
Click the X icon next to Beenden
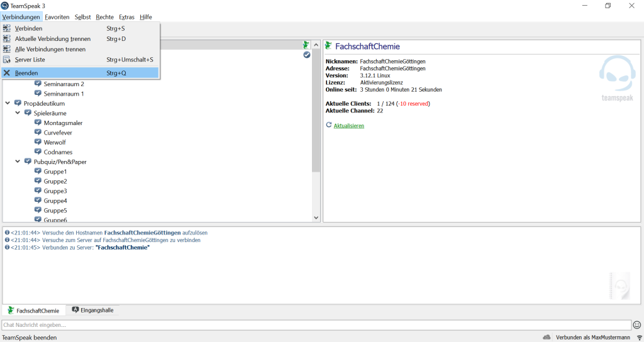pyautogui.click(x=7, y=73)
